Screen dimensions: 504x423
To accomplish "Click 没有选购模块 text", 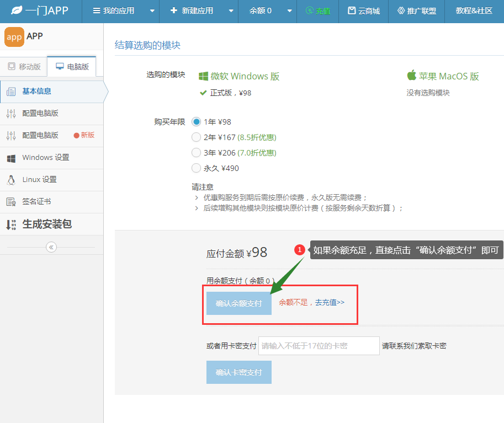I will 428,93.
